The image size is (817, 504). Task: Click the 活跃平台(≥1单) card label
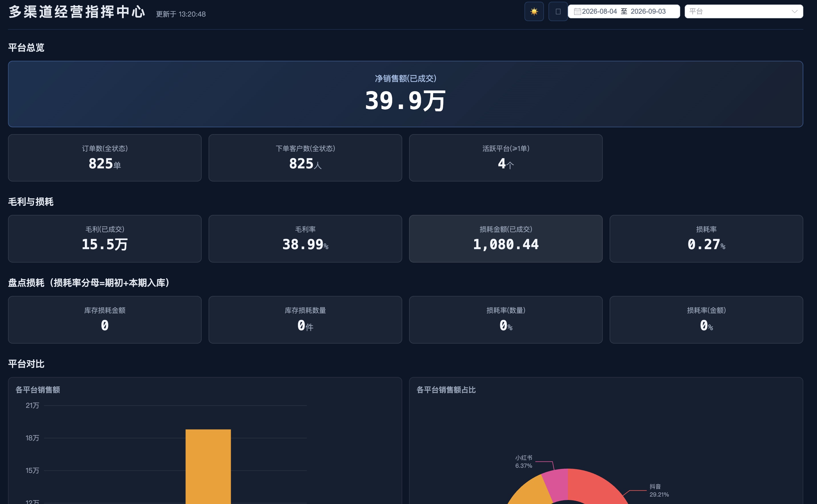tap(506, 148)
